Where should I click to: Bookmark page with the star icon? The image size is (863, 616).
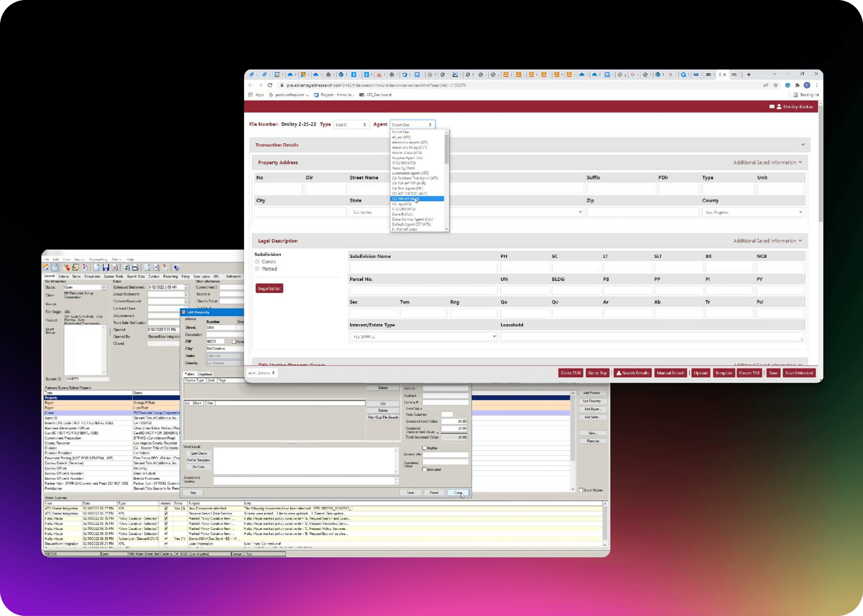[776, 85]
